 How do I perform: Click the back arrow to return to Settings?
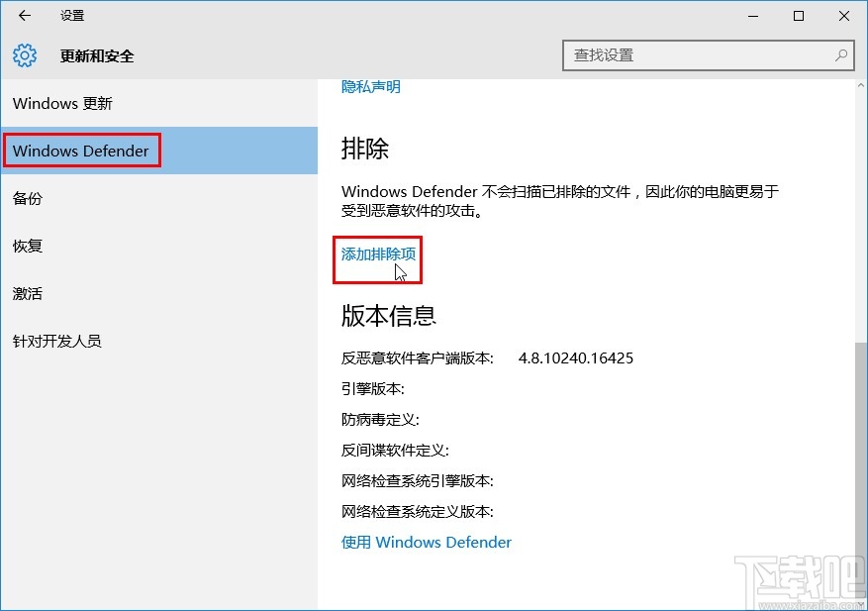(x=24, y=16)
